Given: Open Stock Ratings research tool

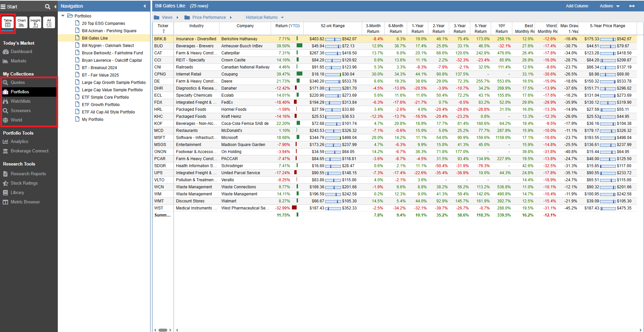Looking at the screenshot, I should tap(24, 183).
